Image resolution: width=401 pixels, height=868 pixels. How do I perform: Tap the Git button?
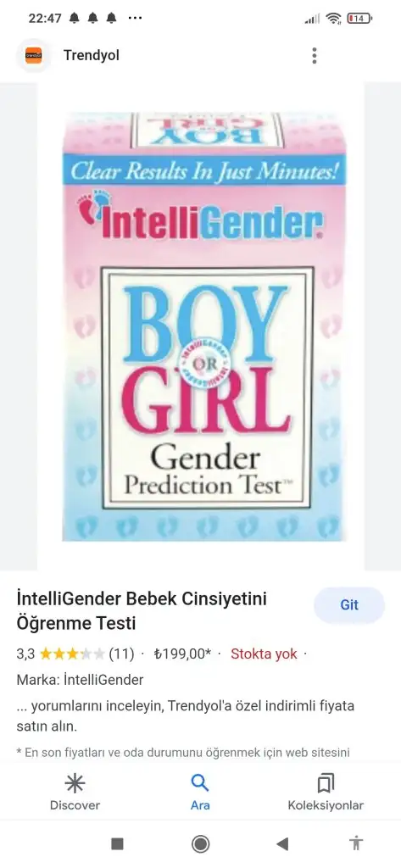(x=349, y=605)
